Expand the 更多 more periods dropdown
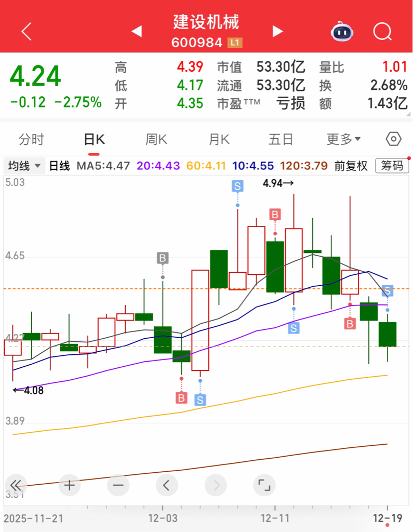Screen dimensions: 413x532 (343, 139)
